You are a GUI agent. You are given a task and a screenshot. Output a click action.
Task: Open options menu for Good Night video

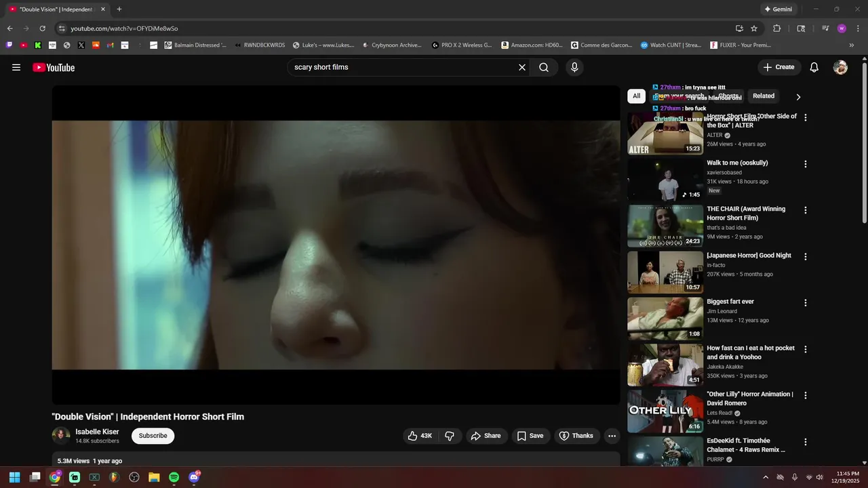coord(806,257)
